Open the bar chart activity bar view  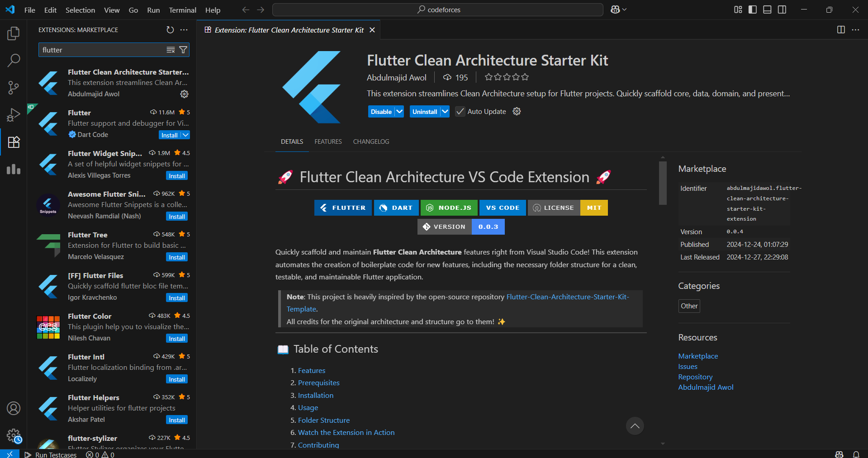(x=14, y=169)
